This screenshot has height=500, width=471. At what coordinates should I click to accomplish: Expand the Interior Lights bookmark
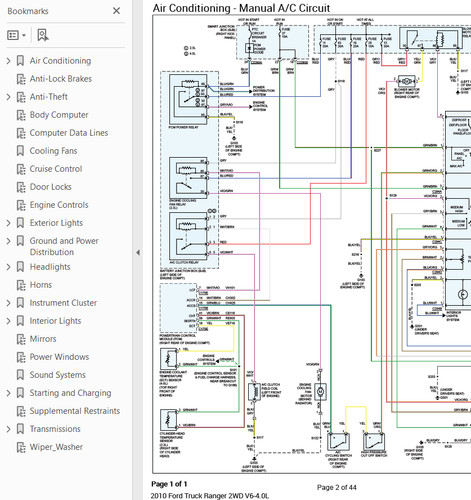pos(8,321)
